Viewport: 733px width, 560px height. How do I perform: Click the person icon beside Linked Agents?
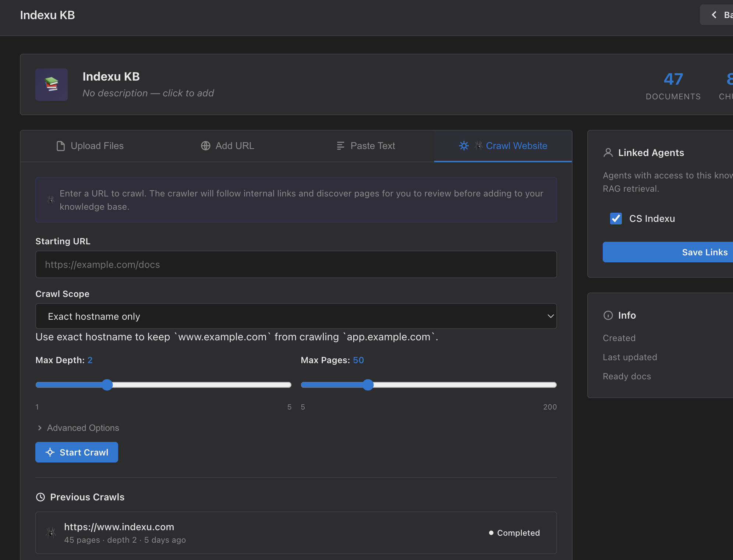608,152
